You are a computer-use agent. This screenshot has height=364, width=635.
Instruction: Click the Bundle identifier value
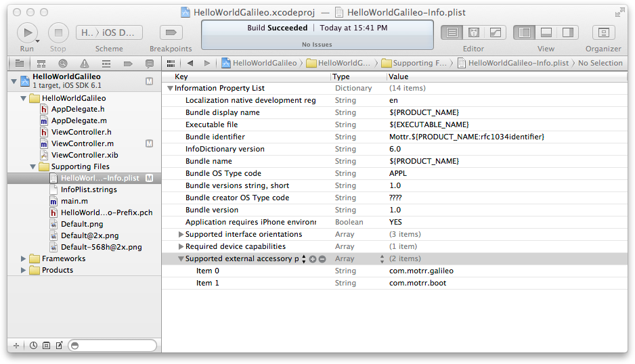pyautogui.click(x=466, y=137)
